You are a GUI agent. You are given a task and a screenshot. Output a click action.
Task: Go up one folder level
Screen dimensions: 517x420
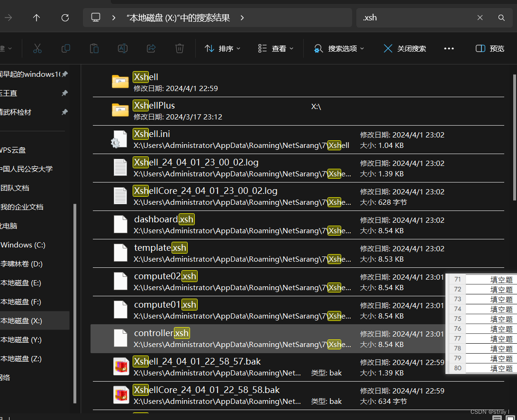click(x=36, y=18)
